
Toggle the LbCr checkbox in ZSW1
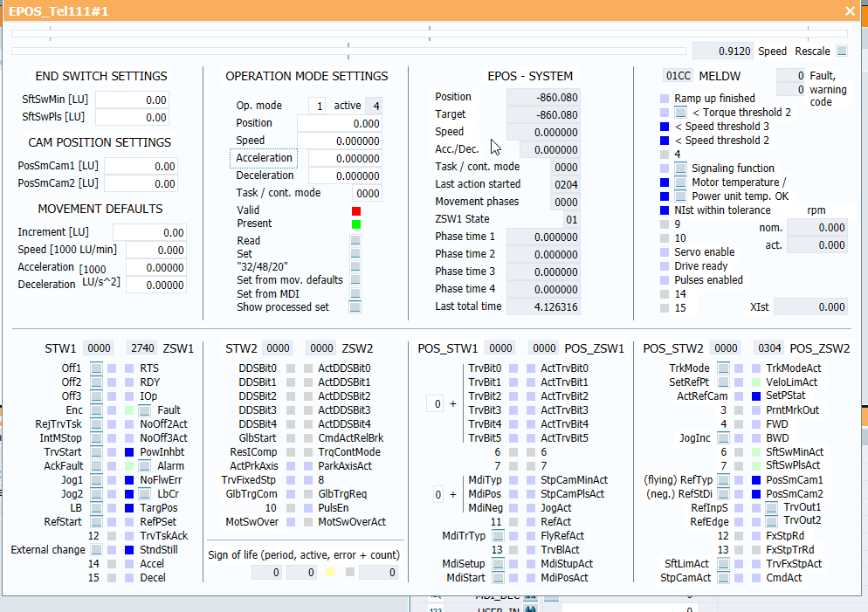coord(144,493)
